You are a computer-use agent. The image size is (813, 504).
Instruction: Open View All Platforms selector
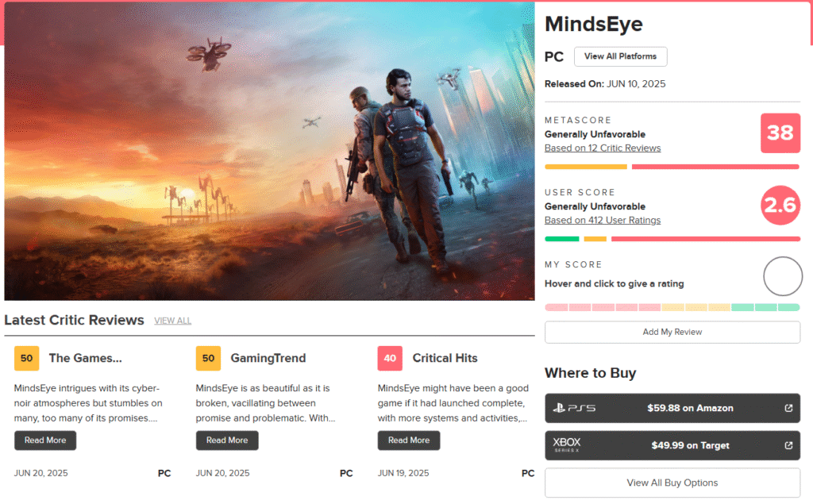621,56
